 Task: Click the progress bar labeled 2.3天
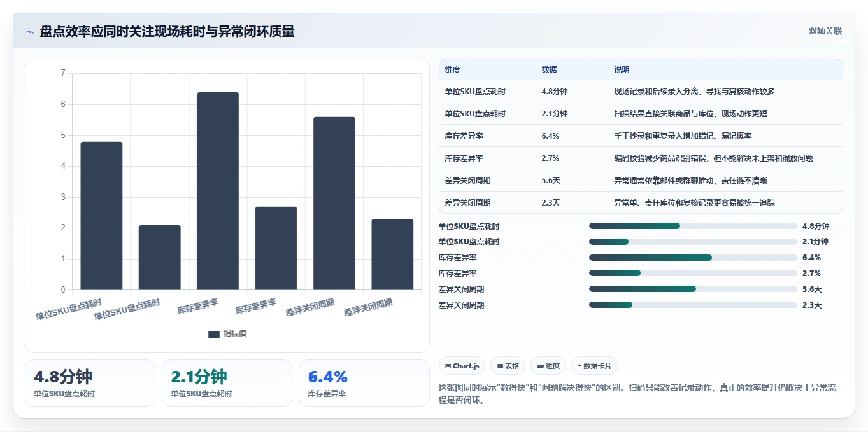coord(693,305)
